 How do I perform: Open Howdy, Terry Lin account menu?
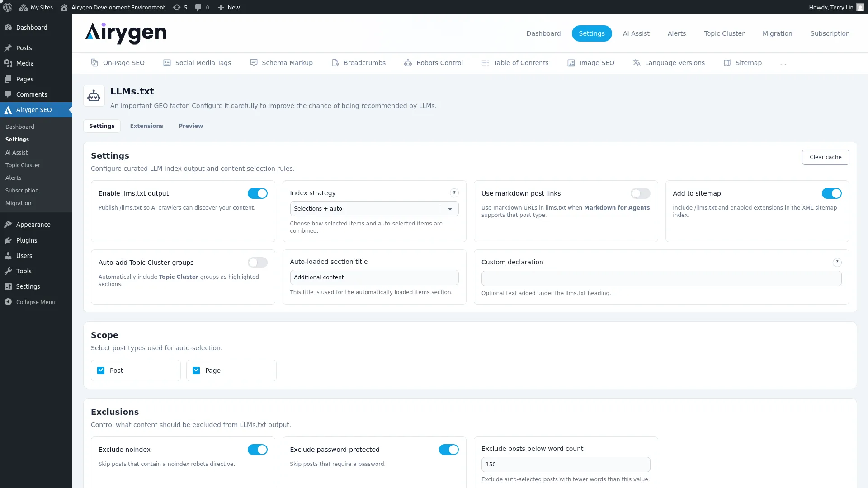(x=836, y=7)
